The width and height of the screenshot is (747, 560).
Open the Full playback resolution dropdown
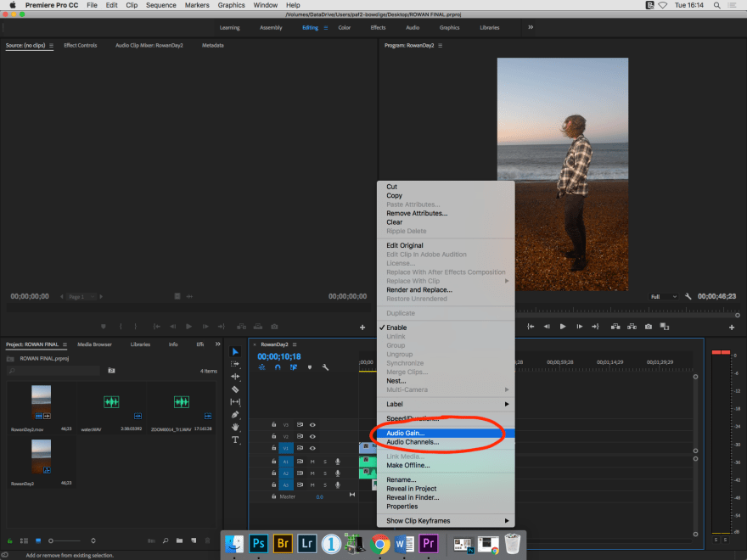pos(662,297)
